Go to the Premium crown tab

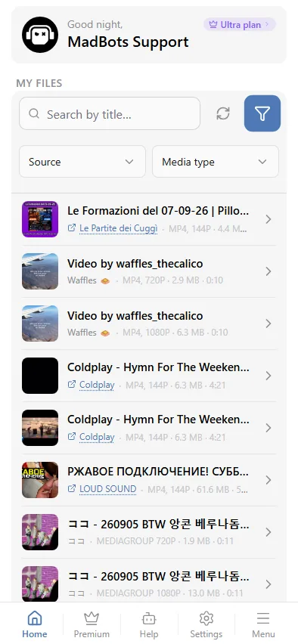pyautogui.click(x=92, y=624)
